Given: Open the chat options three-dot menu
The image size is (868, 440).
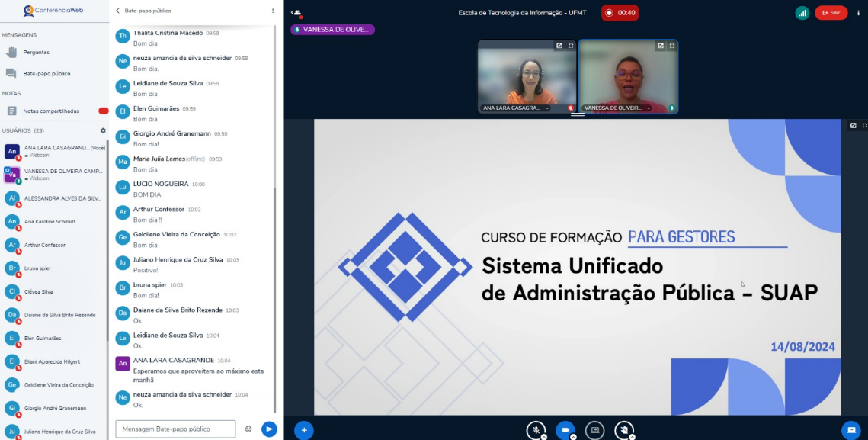Looking at the screenshot, I should coord(272,11).
